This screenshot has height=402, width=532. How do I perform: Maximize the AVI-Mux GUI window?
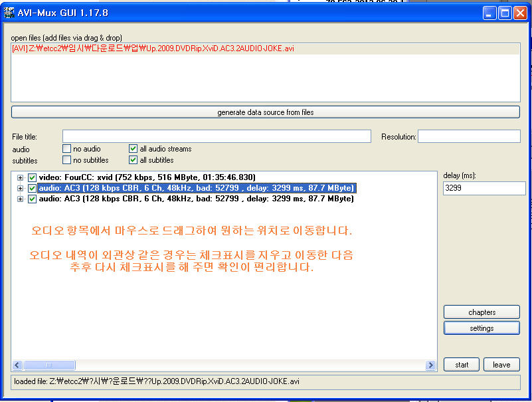coord(505,13)
